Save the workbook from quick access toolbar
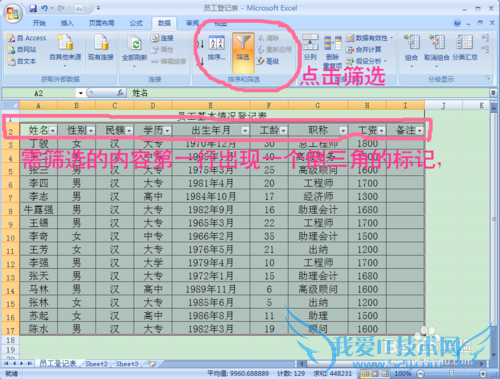Screen dimensions: 500x379 [33, 8]
